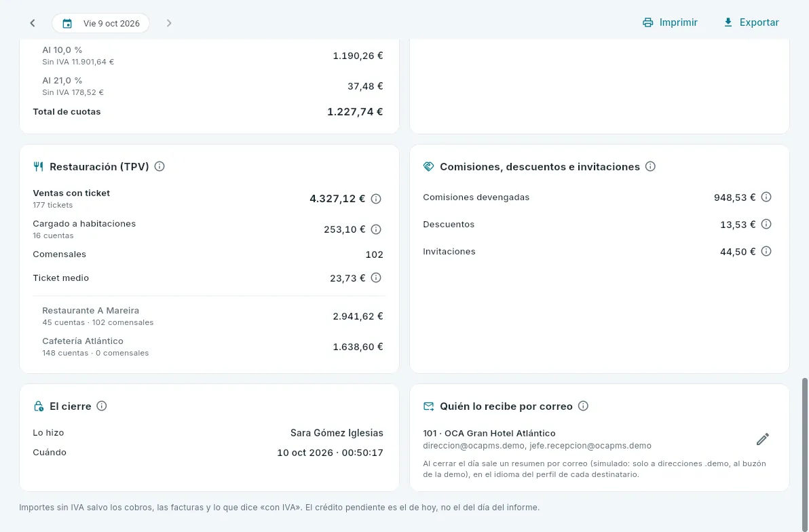809x532 pixels.
Task: Click the Exportar download button
Action: (751, 22)
